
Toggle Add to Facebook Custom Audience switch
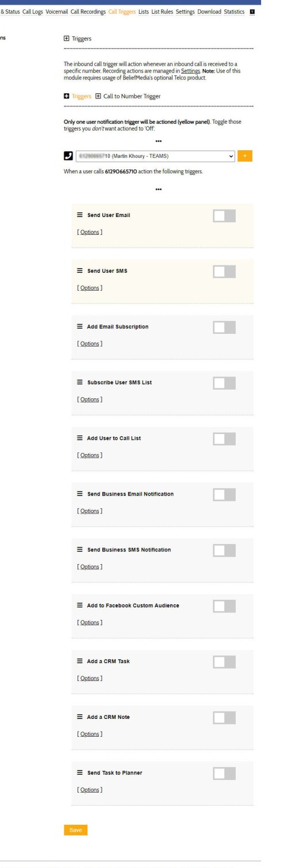pos(224,606)
